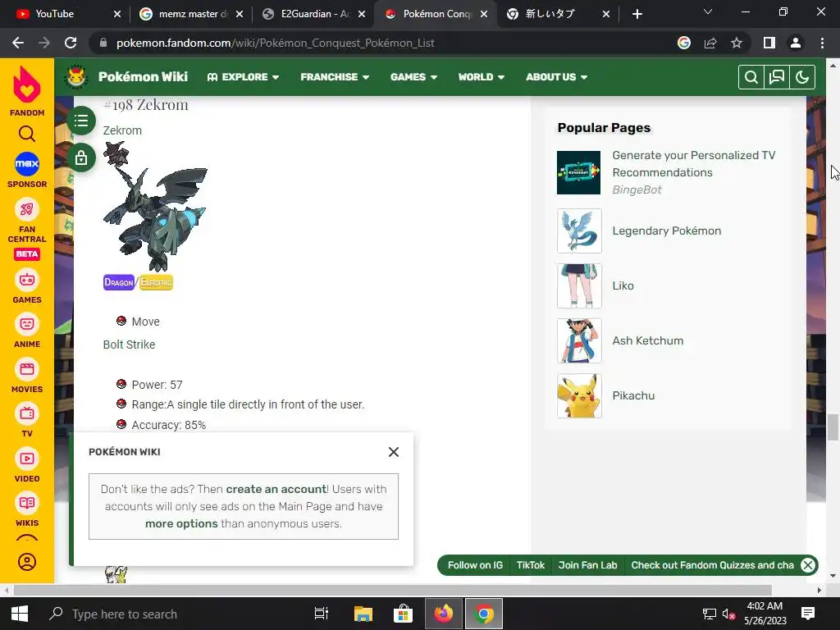The width and height of the screenshot is (840, 630).
Task: Open the Games sidebar section
Action: 27,287
